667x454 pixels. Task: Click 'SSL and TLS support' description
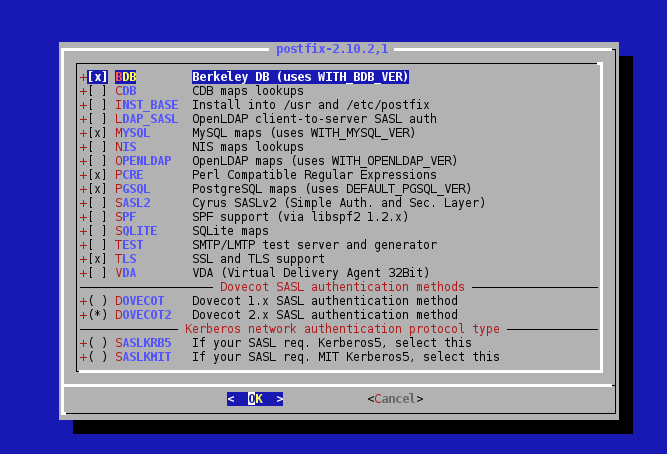click(258, 260)
